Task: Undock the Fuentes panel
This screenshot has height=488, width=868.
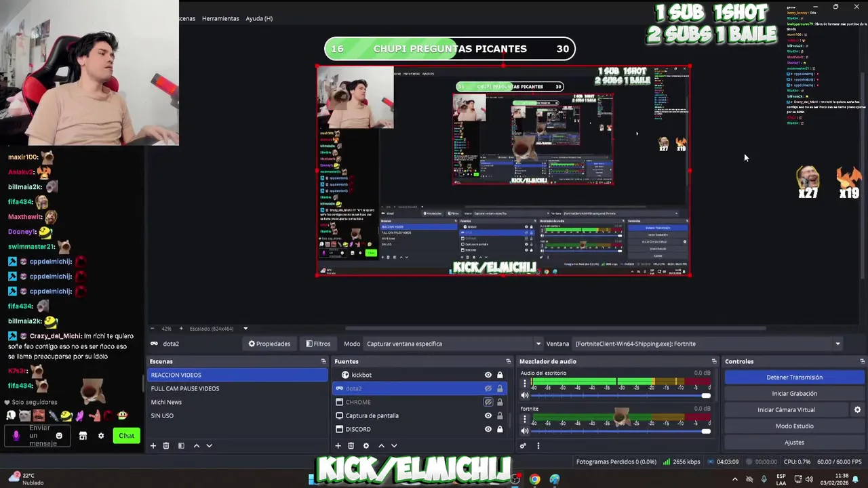Action: pyautogui.click(x=509, y=361)
